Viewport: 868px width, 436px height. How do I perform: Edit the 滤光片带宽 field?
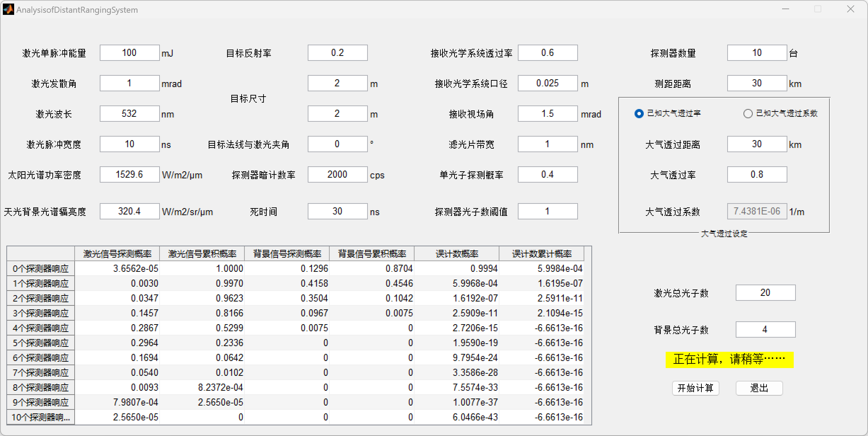click(548, 144)
